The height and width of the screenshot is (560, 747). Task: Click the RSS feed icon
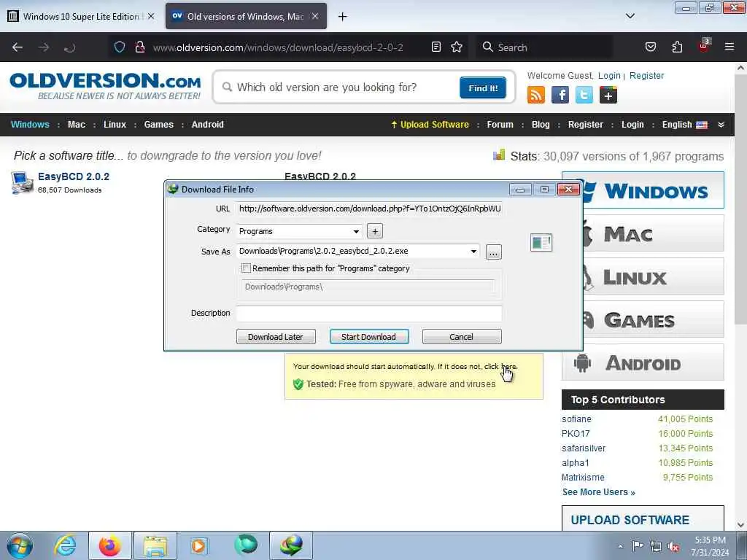pyautogui.click(x=536, y=96)
